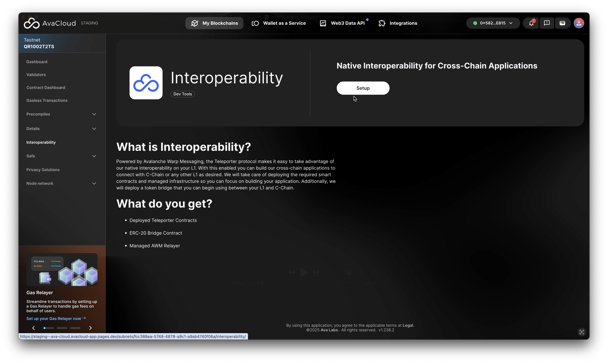
Task: Go to next promo carousel slide arrow
Action: (x=90, y=328)
